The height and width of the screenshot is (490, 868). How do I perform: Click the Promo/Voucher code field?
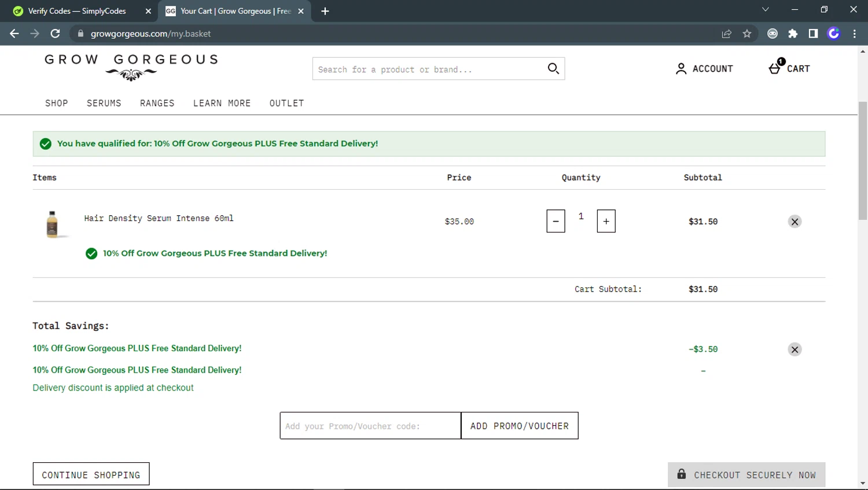pos(370,426)
